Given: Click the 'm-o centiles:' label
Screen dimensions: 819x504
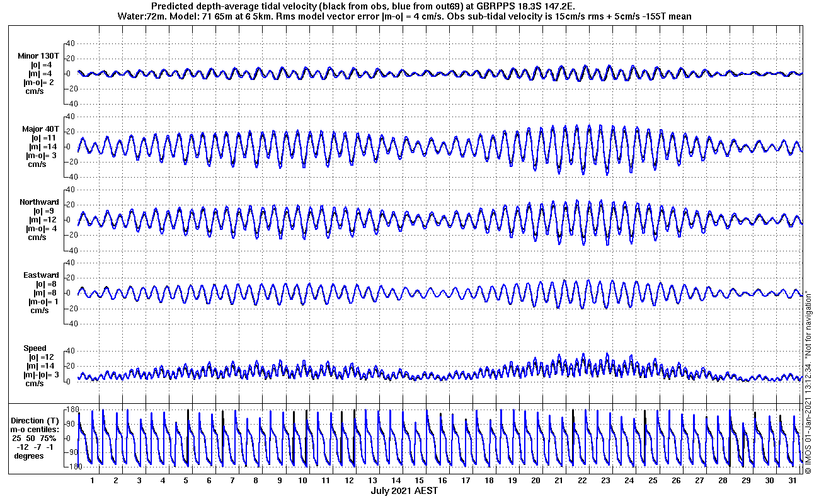Looking at the screenshot, I should (36, 430).
